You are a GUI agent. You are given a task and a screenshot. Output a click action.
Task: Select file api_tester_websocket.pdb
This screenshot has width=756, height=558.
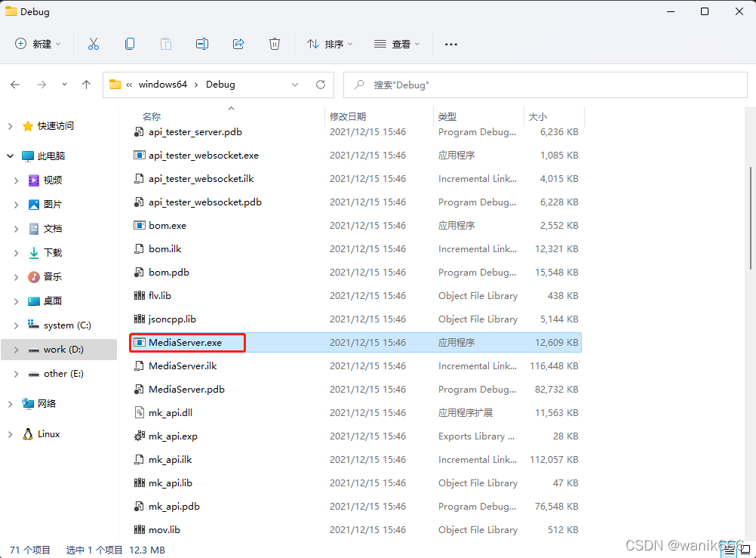click(205, 202)
